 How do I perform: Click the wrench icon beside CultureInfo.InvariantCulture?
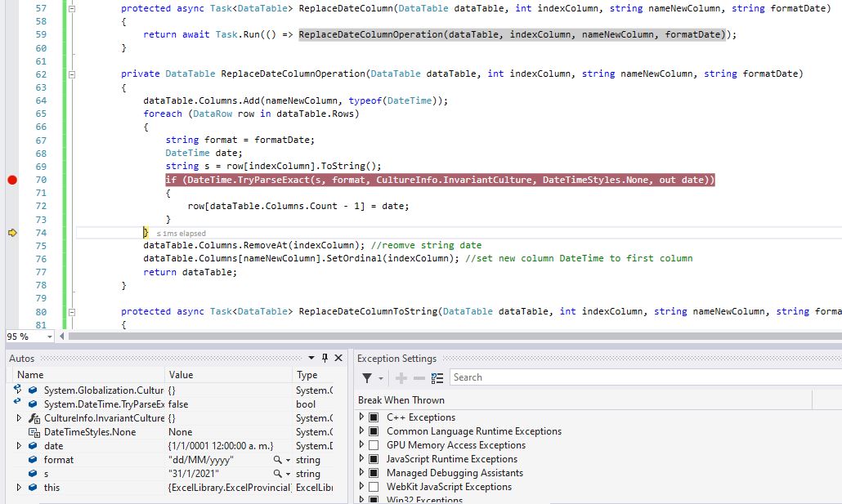(34, 418)
